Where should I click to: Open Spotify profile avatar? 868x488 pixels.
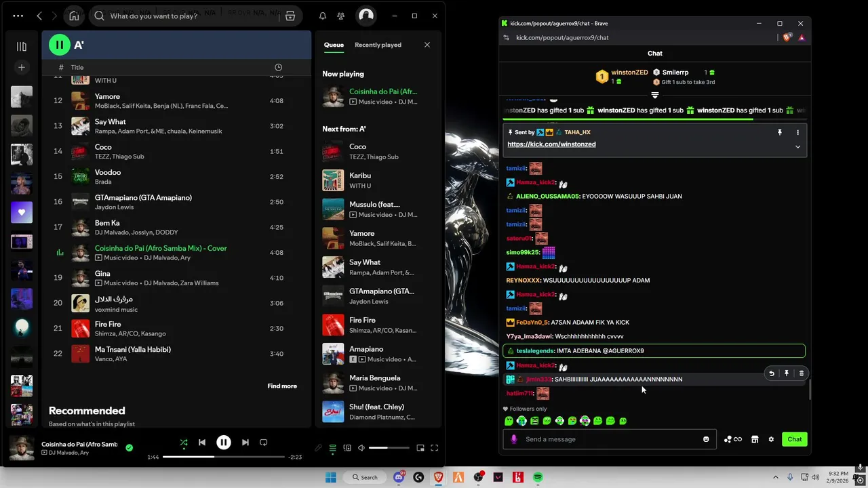pyautogui.click(x=366, y=16)
